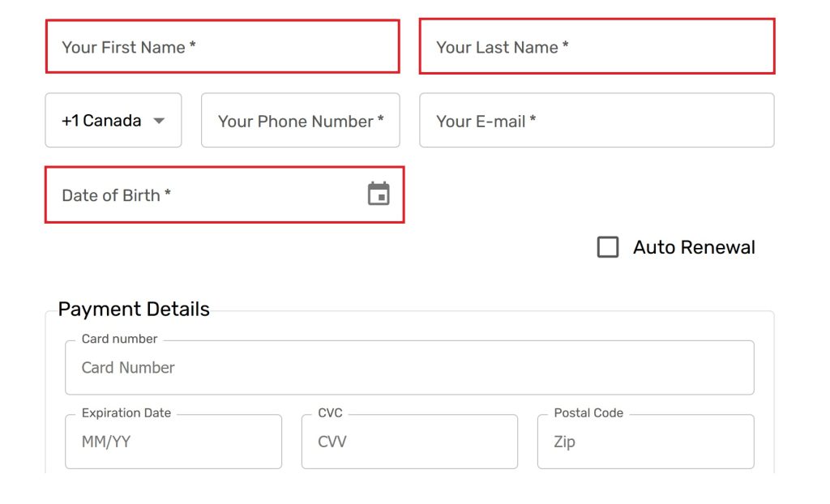Click the Date of Birth text field
Image resolution: width=830 pixels, height=504 pixels.
203,194
